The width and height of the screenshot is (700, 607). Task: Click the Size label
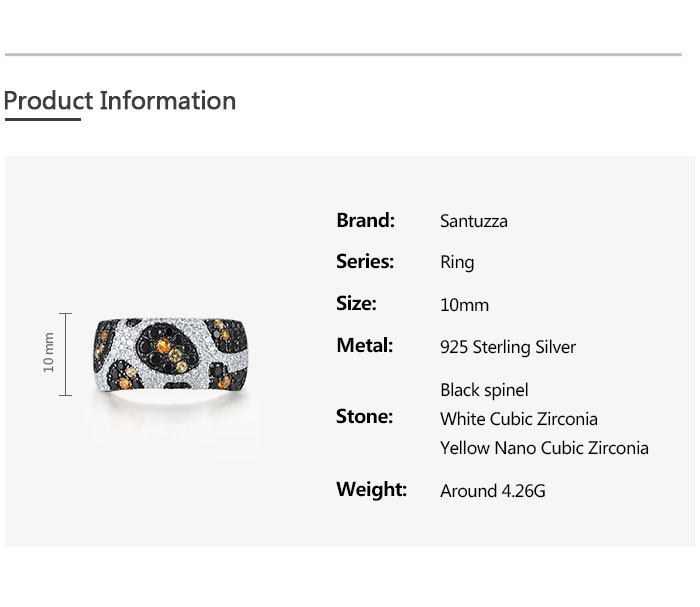(x=356, y=304)
